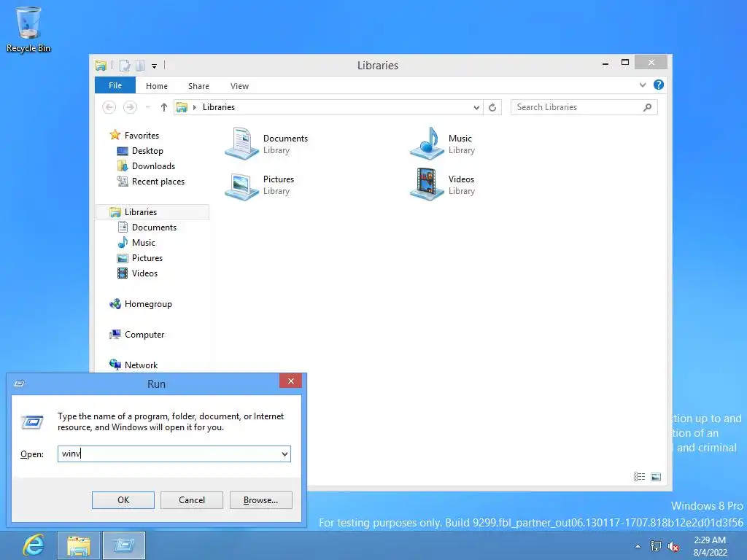This screenshot has height=560, width=747.
Task: Click the muted volume tray icon
Action: [x=673, y=547]
